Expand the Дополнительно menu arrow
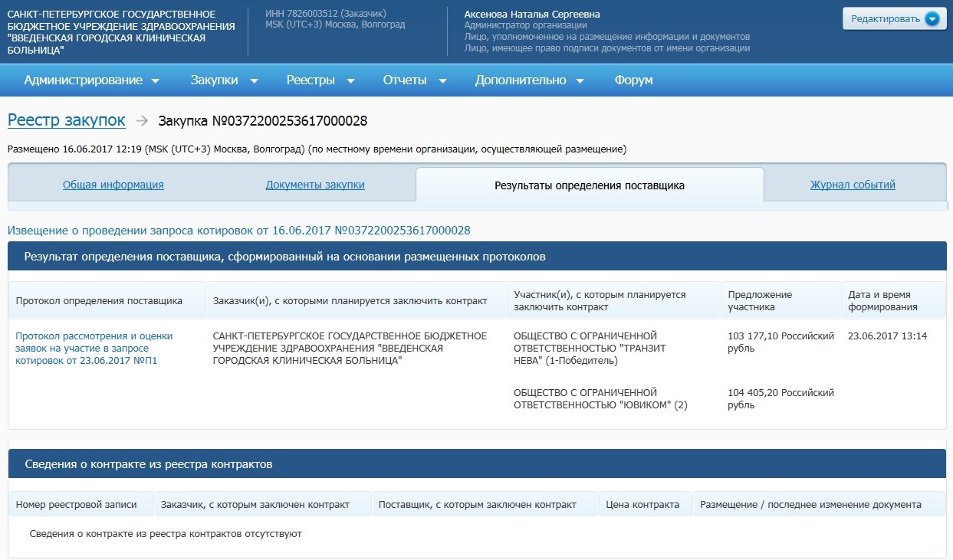This screenshot has height=560, width=953. click(x=580, y=80)
